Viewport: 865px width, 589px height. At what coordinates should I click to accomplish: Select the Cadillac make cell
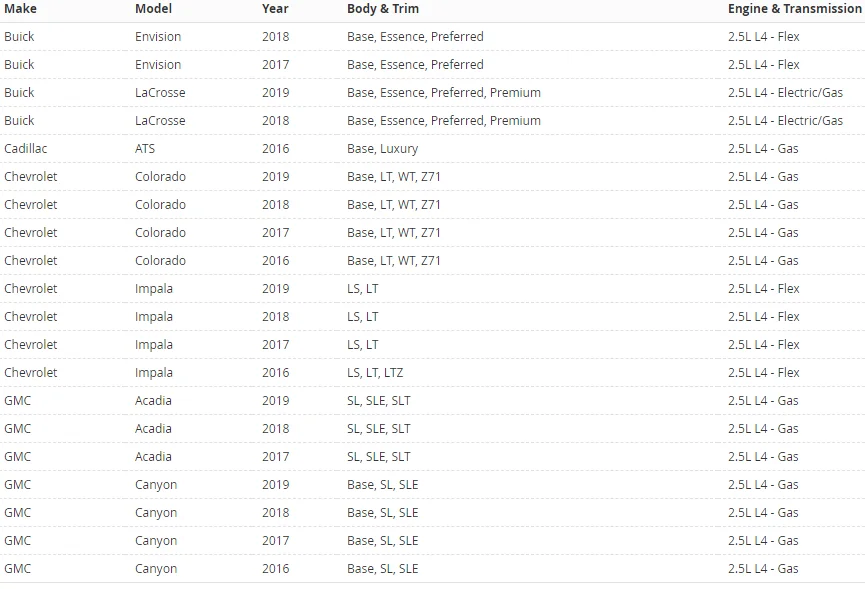coord(26,149)
